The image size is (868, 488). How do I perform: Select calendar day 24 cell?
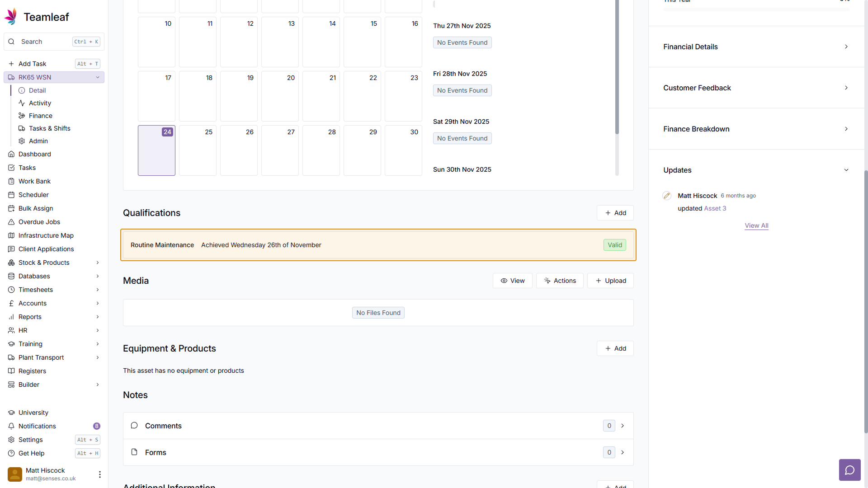click(x=156, y=150)
